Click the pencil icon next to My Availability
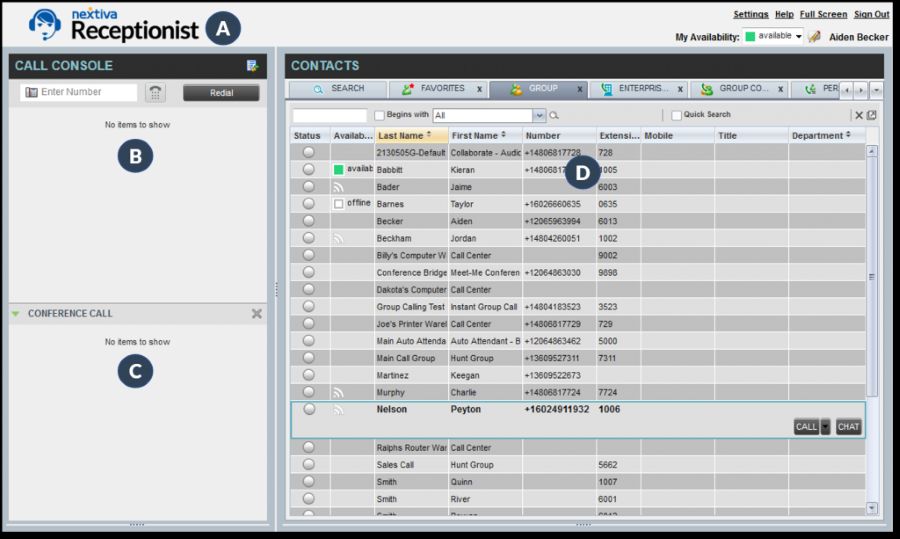This screenshot has height=539, width=900. [x=814, y=37]
